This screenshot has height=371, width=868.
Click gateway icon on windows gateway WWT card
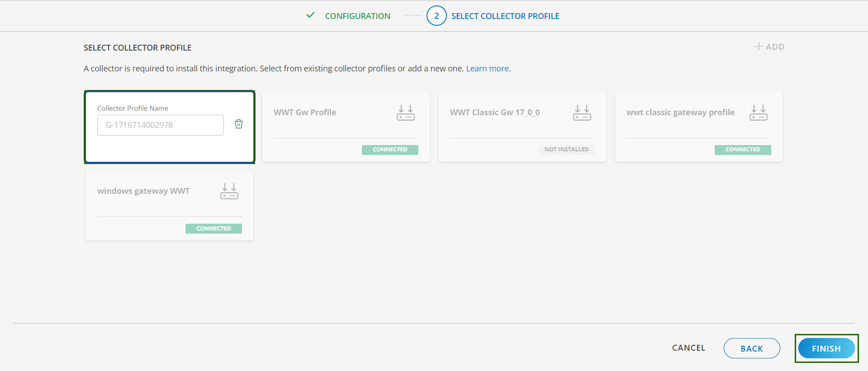point(229,191)
